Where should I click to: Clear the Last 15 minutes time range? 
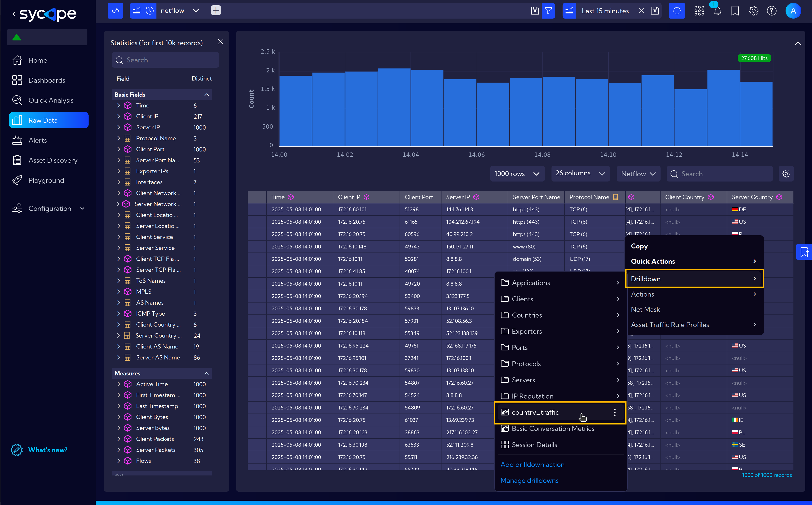[642, 11]
